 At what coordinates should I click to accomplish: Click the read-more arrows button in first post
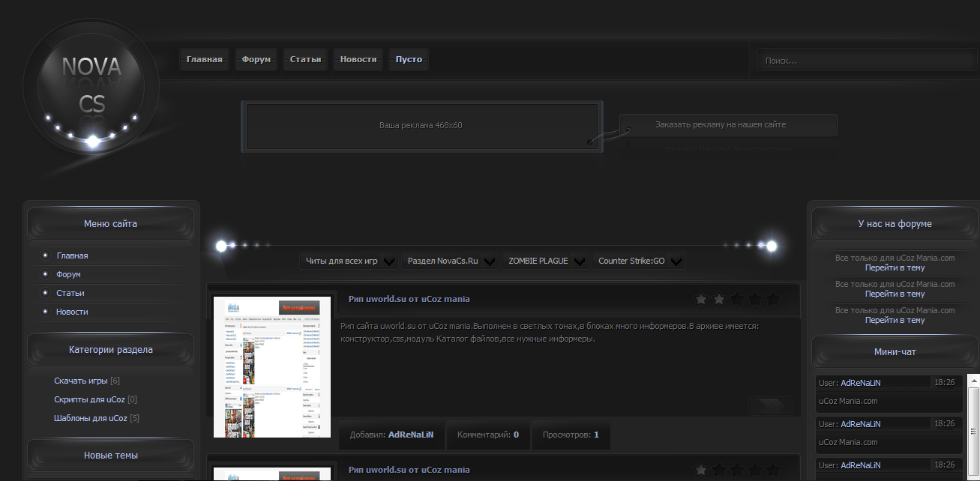tap(770, 405)
